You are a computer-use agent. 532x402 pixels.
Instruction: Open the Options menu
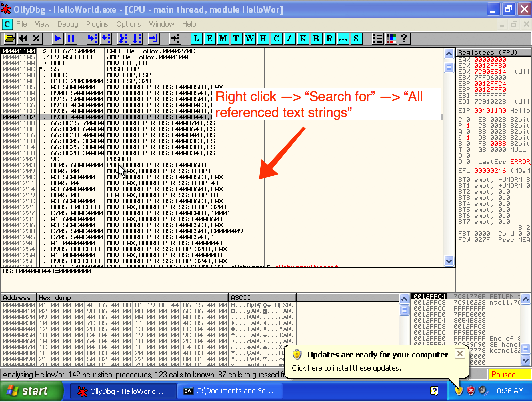(129, 24)
